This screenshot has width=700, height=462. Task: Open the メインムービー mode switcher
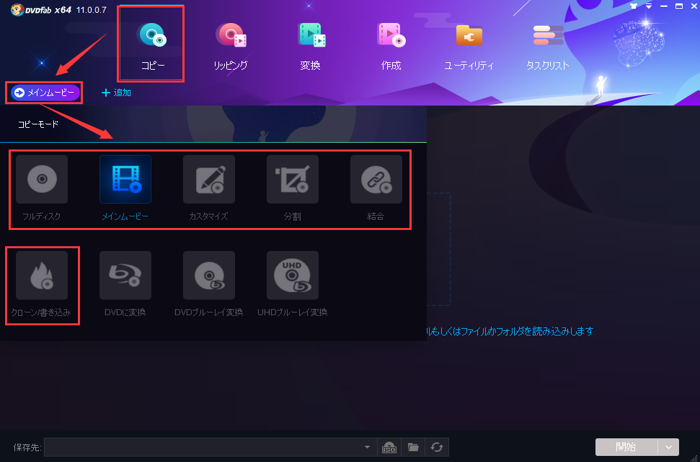(x=45, y=93)
